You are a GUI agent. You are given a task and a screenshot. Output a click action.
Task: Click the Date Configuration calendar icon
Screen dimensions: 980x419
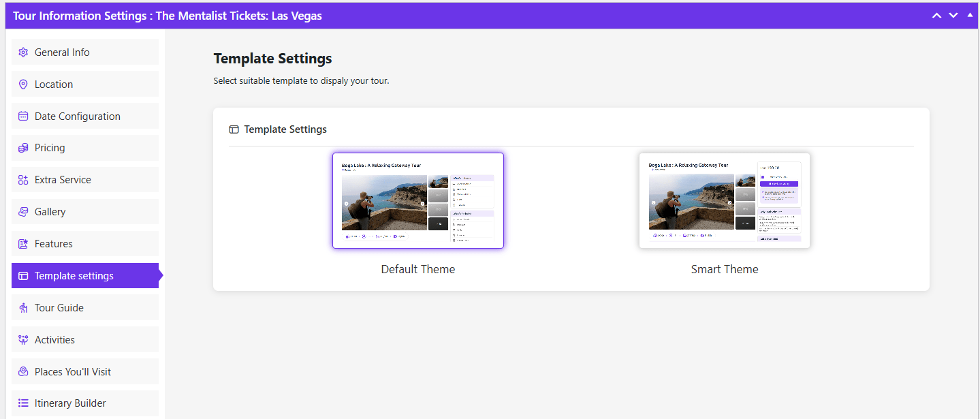tap(23, 117)
